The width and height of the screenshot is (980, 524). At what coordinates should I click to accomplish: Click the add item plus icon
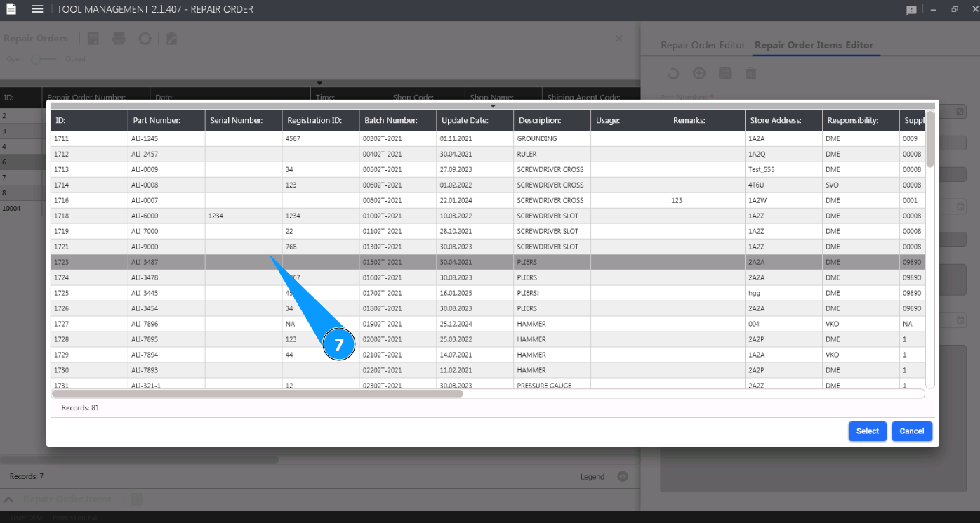coord(699,73)
